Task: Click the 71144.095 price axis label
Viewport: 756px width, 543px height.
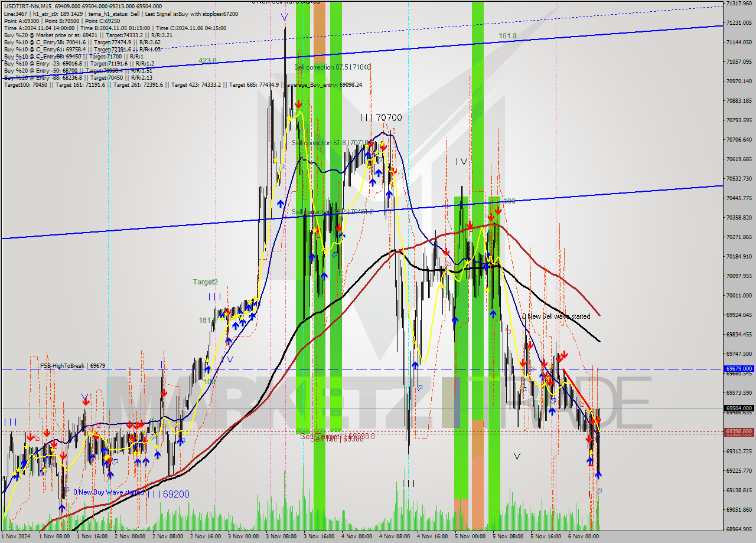Action: coord(739,42)
